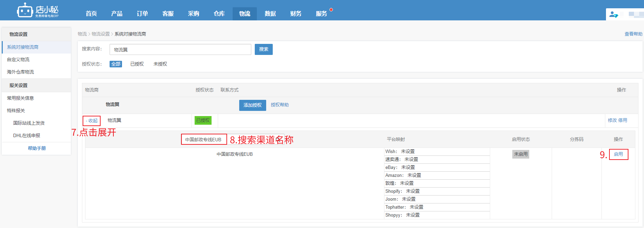Open the 首页 menu
The image size is (644, 228).
91,13
